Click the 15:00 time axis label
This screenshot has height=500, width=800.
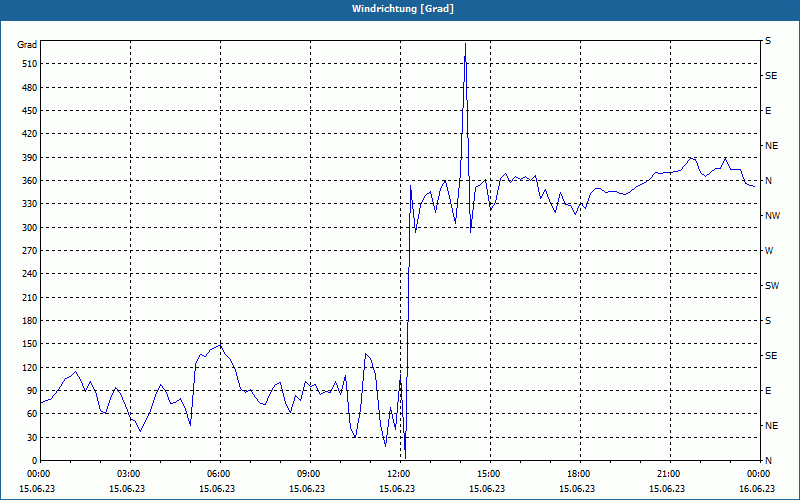(490, 474)
